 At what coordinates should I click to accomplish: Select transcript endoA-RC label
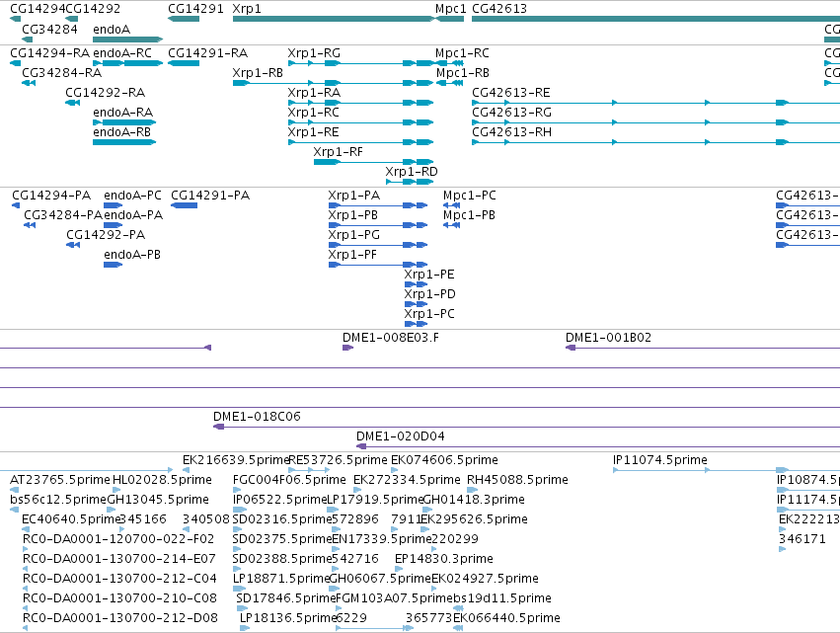[x=122, y=53]
